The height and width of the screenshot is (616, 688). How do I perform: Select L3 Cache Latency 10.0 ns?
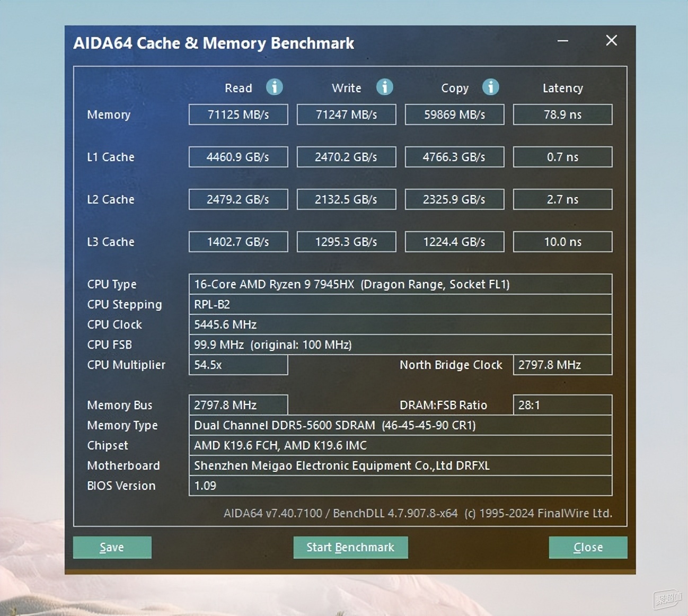tap(563, 242)
